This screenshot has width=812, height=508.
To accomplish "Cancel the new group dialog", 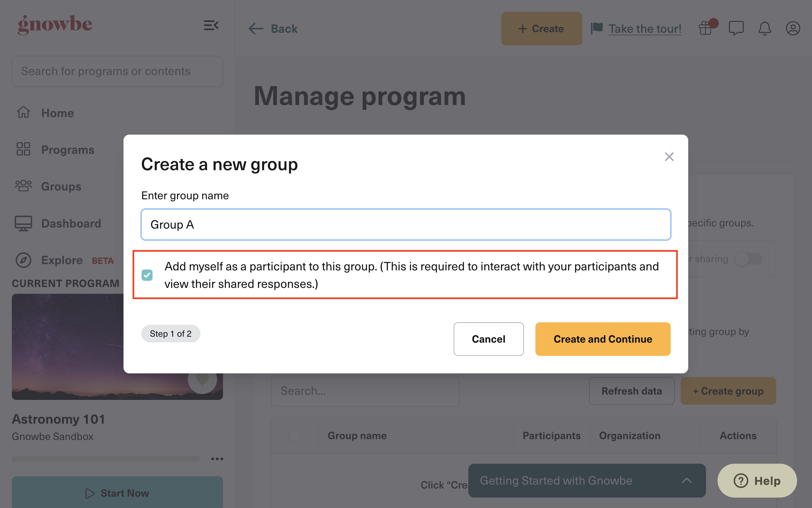I will pos(489,339).
